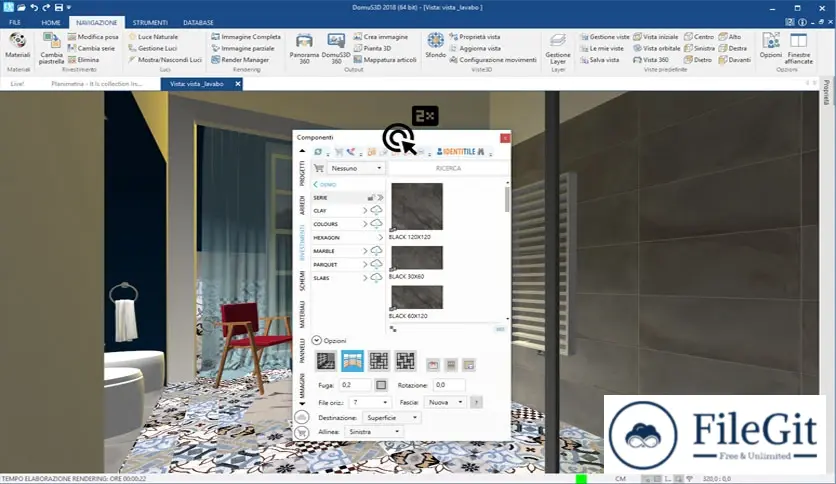Select Sinistra predefined view
The height and width of the screenshot is (484, 836).
click(700, 48)
